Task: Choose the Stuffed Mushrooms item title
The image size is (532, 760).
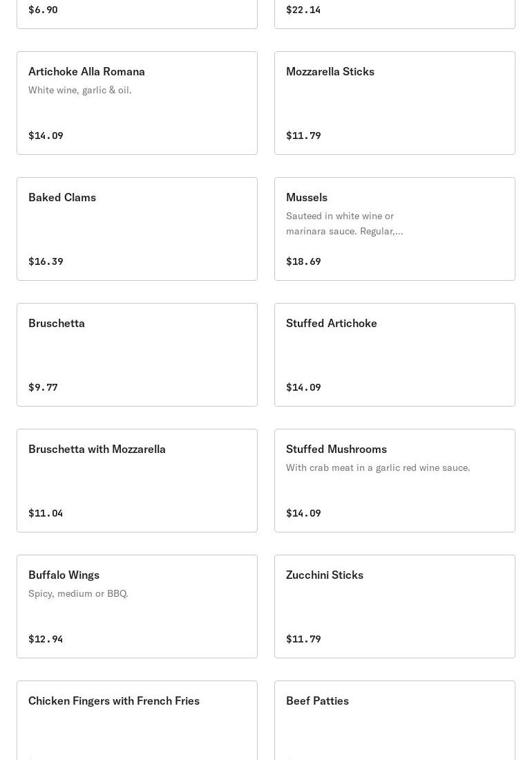Action: [336, 449]
